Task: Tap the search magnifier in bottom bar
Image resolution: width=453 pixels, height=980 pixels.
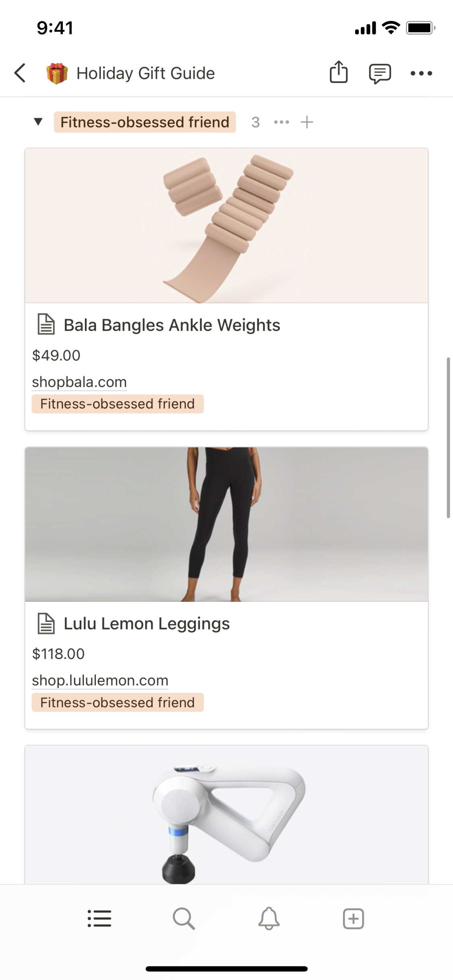Action: (184, 918)
